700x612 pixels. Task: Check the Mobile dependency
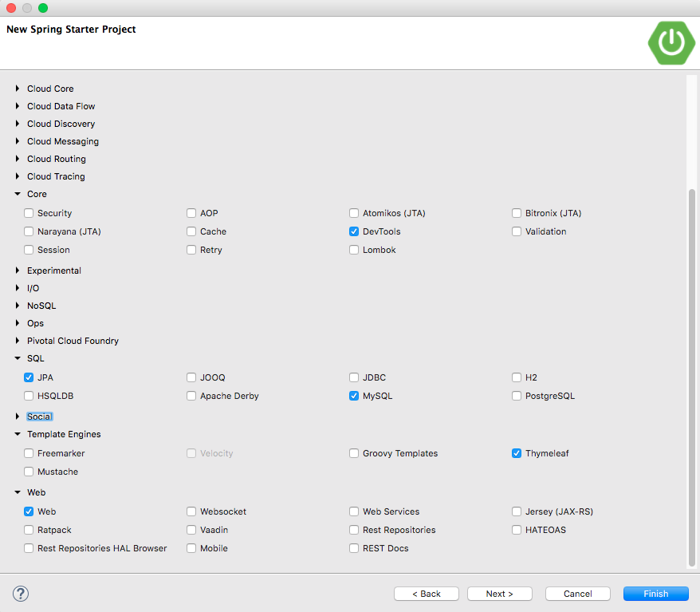click(191, 548)
